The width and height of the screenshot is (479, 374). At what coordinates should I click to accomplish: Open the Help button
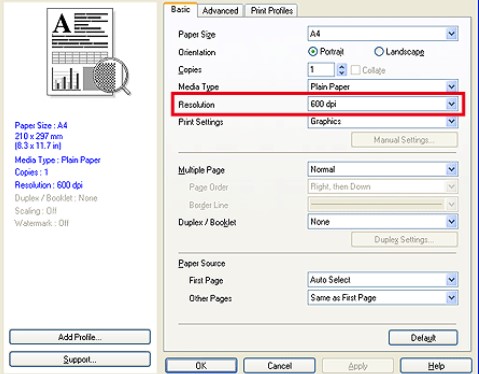tap(436, 366)
